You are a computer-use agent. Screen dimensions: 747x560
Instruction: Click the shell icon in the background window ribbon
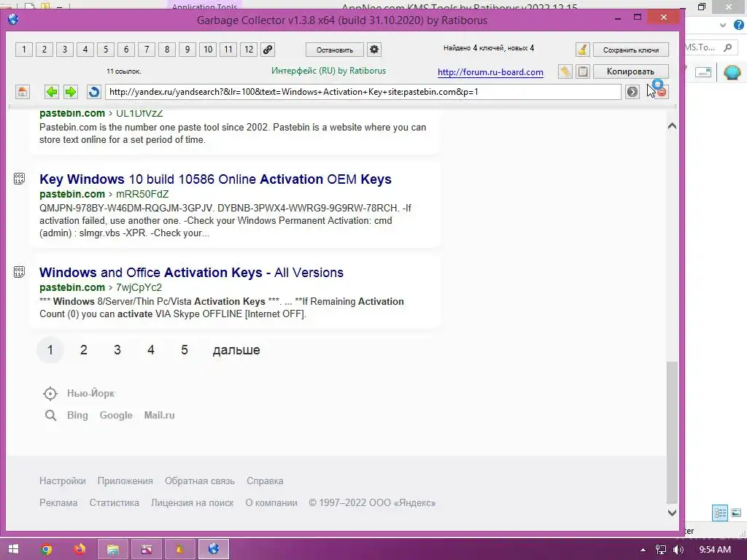point(732,73)
